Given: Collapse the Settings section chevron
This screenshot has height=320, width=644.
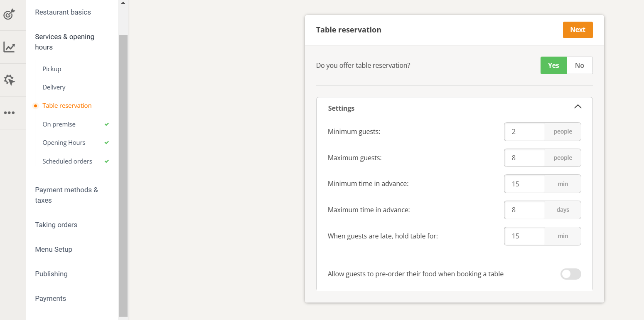Looking at the screenshot, I should [x=578, y=107].
